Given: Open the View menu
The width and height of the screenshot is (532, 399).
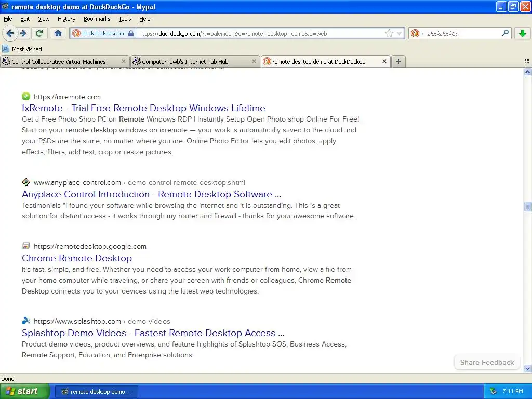Looking at the screenshot, I should pyautogui.click(x=44, y=19).
